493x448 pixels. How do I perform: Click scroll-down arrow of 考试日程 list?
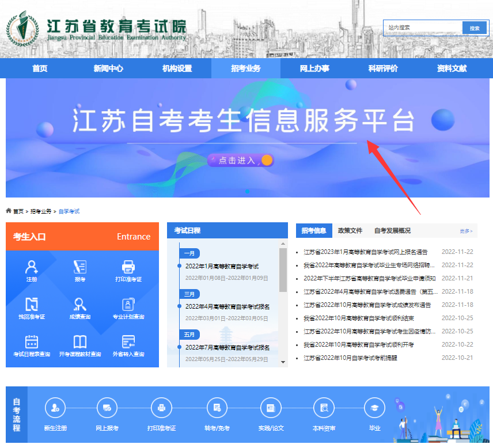283,362
